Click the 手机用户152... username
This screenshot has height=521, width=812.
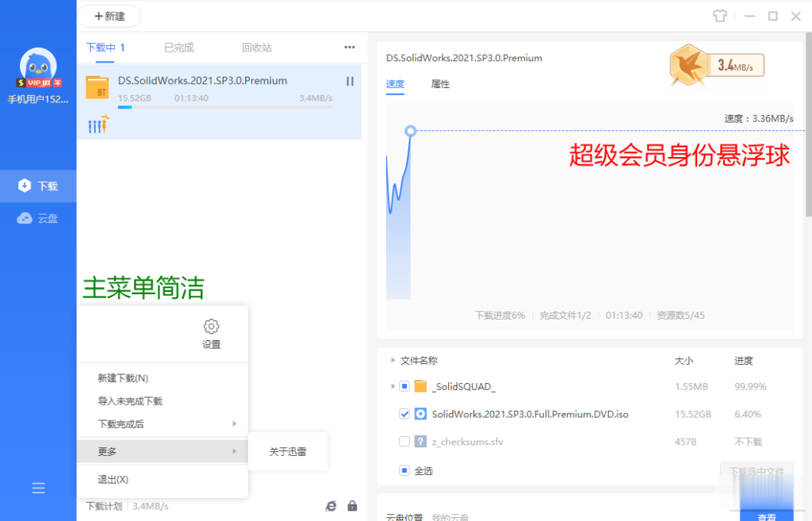(38, 99)
